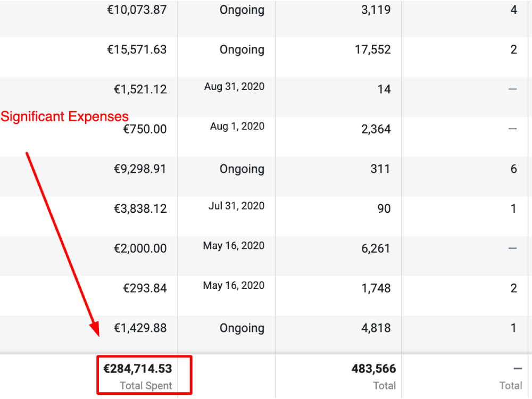This screenshot has width=532, height=399.
Task: Select the €15,571.63 amount cell
Action: coord(137,49)
